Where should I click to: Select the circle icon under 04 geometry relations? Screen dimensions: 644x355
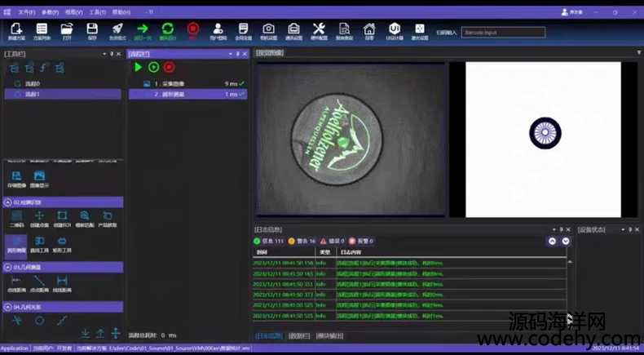(39, 321)
